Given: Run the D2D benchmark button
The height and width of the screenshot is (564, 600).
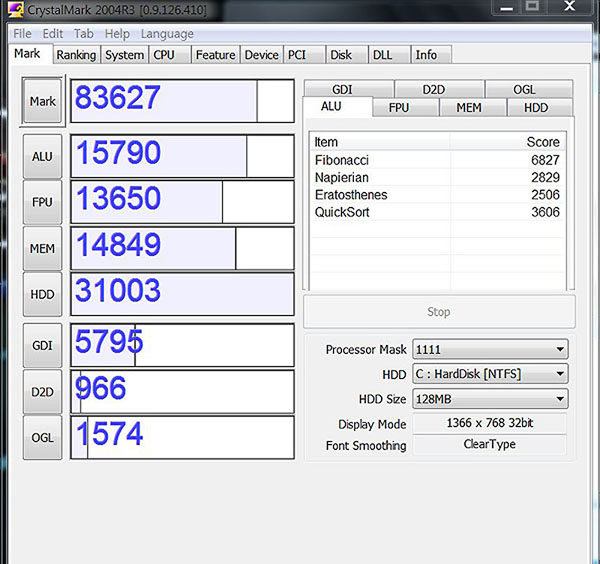Looking at the screenshot, I should [42, 392].
